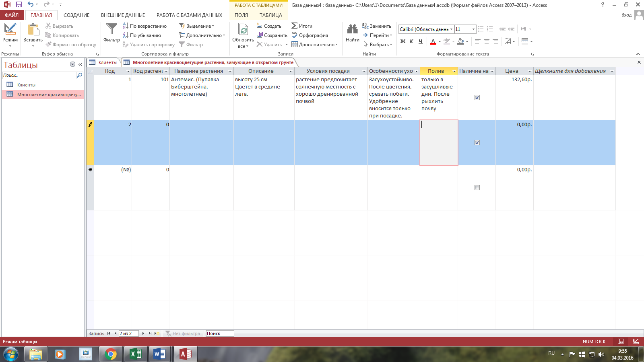Open Описание column dropdown arrow
Screen dimensions: 644x362
[291, 71]
